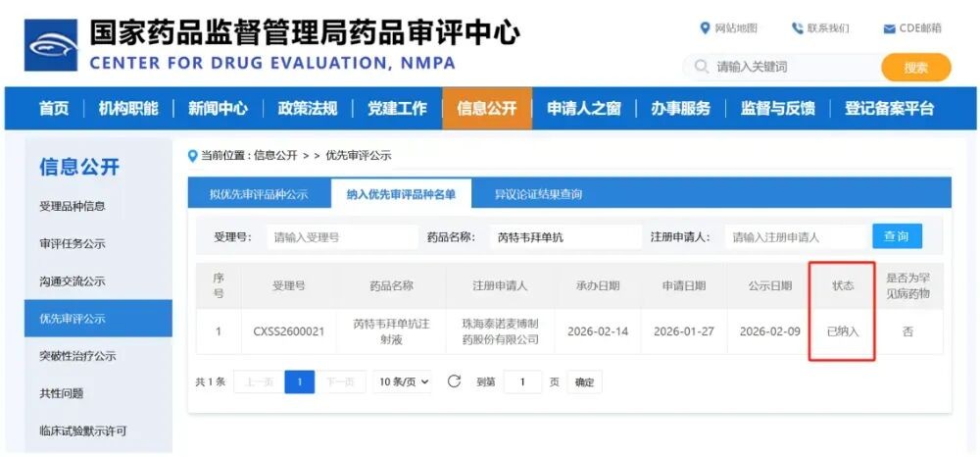Click the CDE logo icon

coord(50,44)
